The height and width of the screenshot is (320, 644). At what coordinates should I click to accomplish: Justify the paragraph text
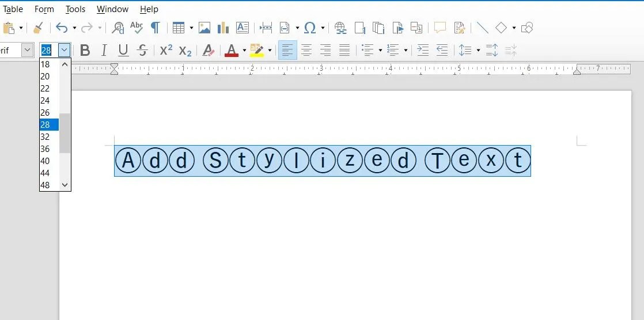tap(344, 51)
